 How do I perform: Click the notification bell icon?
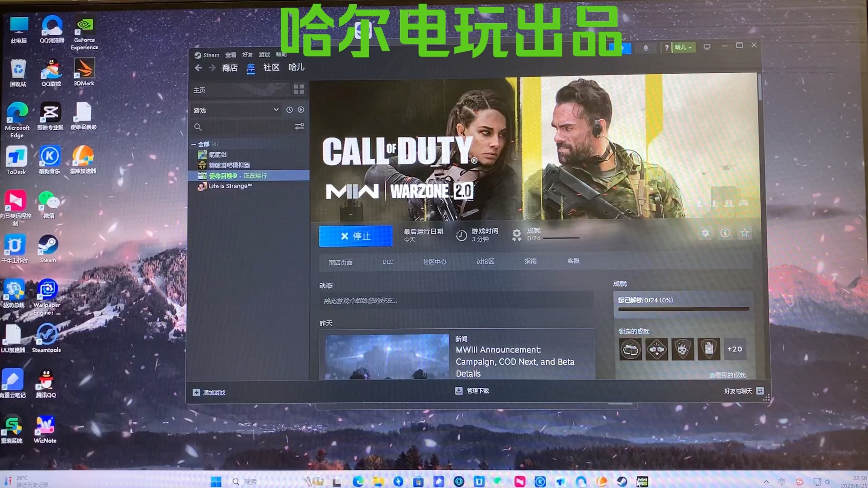point(646,47)
